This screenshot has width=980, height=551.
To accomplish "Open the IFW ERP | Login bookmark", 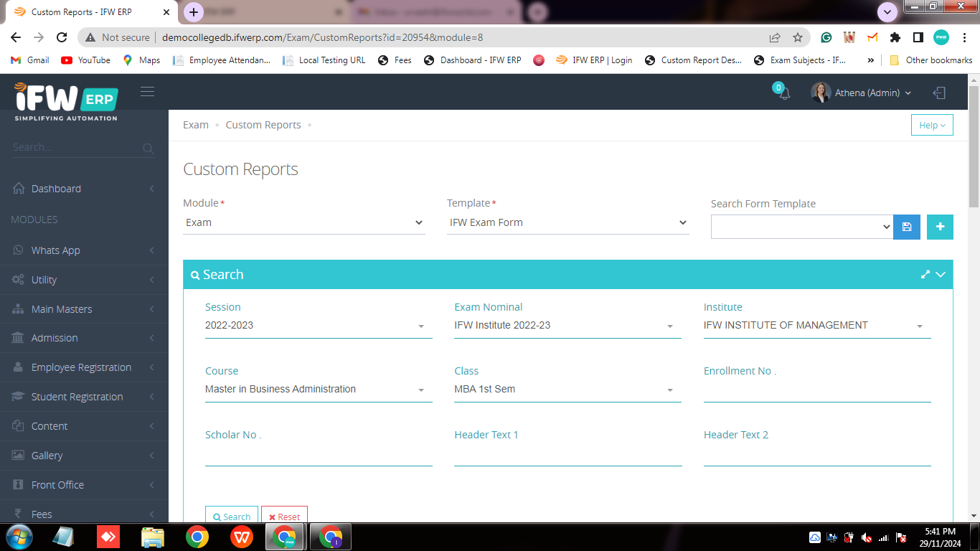I will (594, 60).
